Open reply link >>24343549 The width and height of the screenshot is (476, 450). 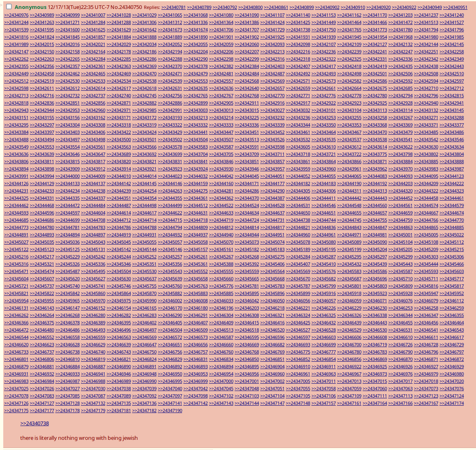(16, 147)
